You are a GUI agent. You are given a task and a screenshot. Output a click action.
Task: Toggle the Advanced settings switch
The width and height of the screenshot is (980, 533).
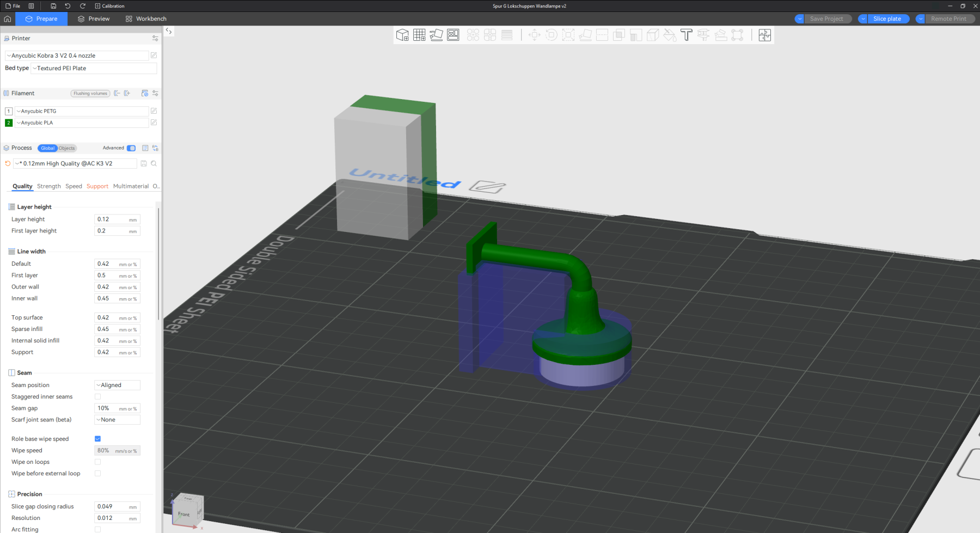(x=131, y=148)
